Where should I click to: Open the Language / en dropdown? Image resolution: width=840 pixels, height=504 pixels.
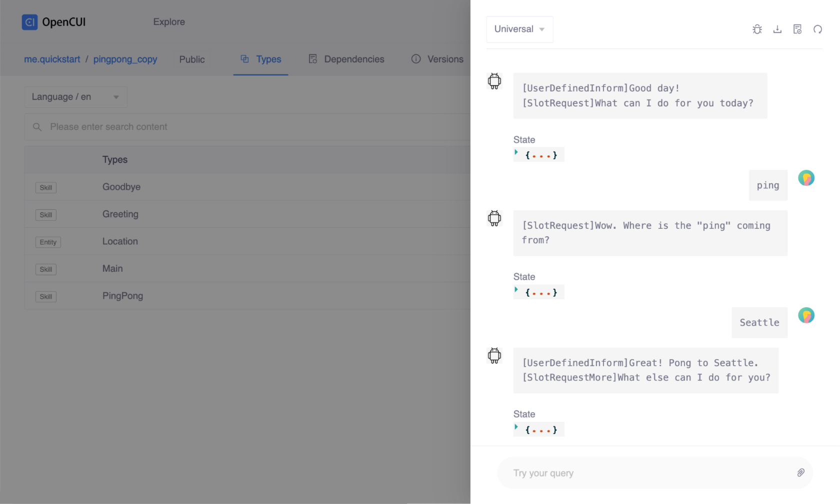point(75,97)
